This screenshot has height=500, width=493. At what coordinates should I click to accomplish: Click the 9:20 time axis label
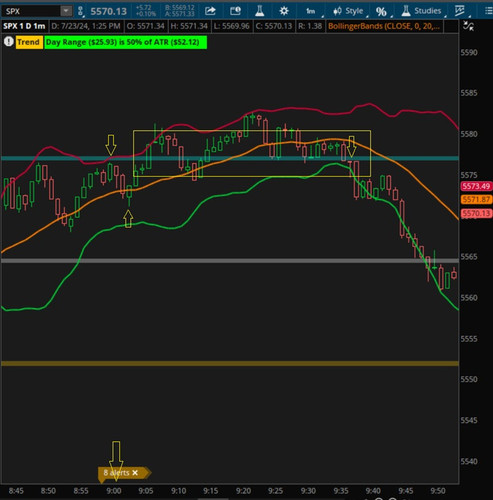(244, 491)
